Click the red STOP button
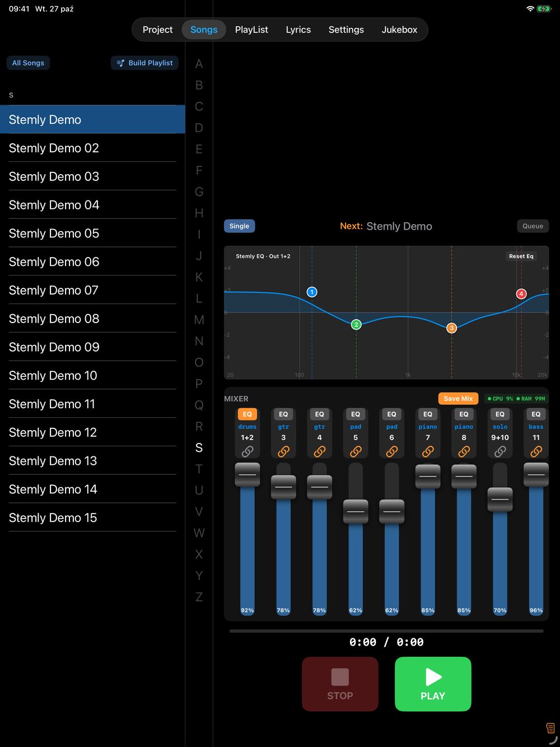This screenshot has height=747, width=560. (340, 684)
